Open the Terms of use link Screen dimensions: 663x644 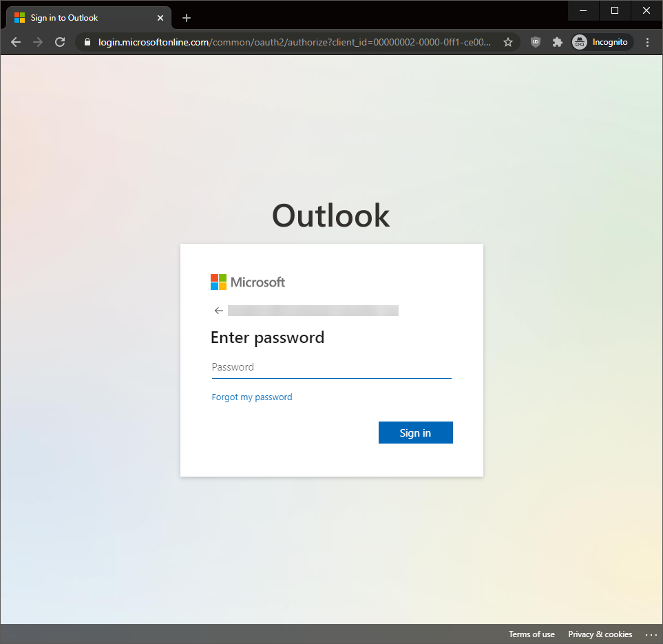coord(532,634)
